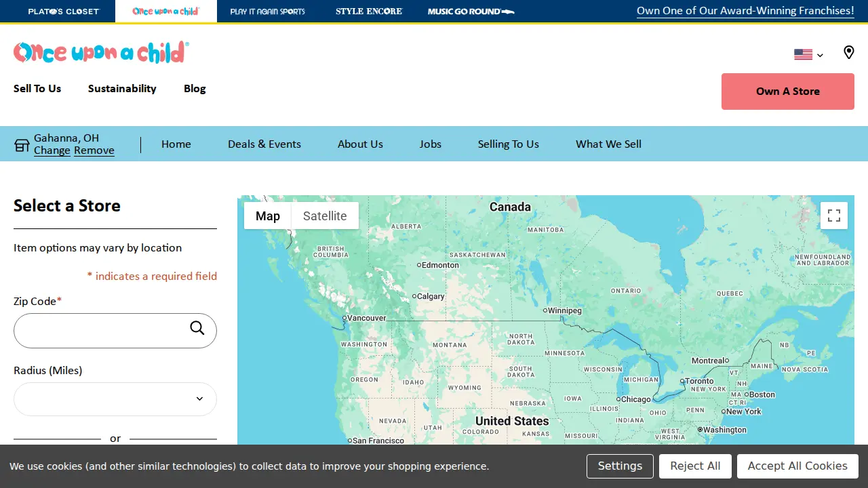Click the store icon beside Gahanna, OH
Image resolution: width=868 pixels, height=488 pixels.
tap(22, 145)
